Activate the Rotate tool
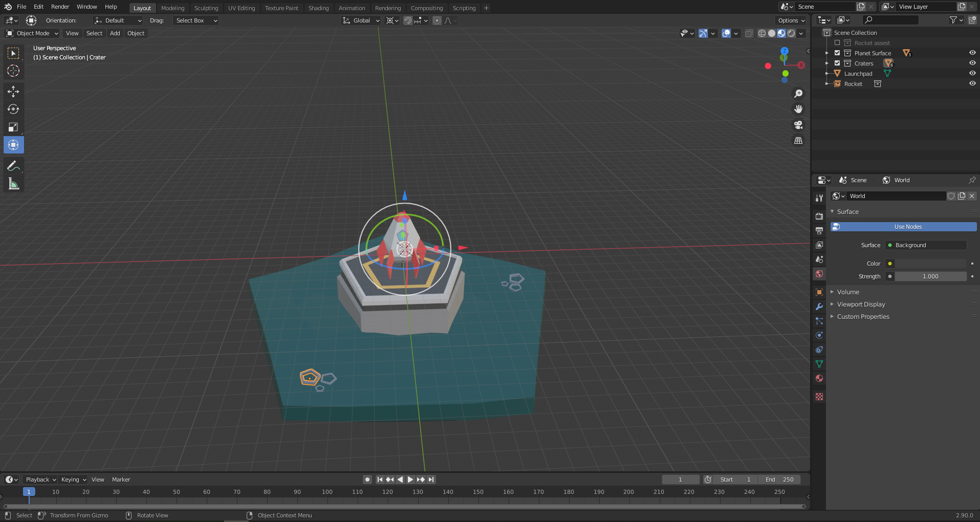Viewport: 980px width, 522px height. 13,109
